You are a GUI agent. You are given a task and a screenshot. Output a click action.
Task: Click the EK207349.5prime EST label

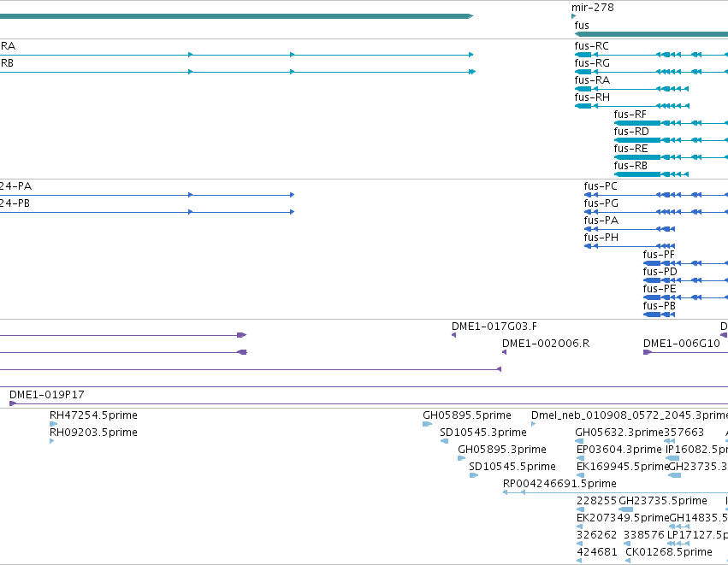[x=623, y=518]
